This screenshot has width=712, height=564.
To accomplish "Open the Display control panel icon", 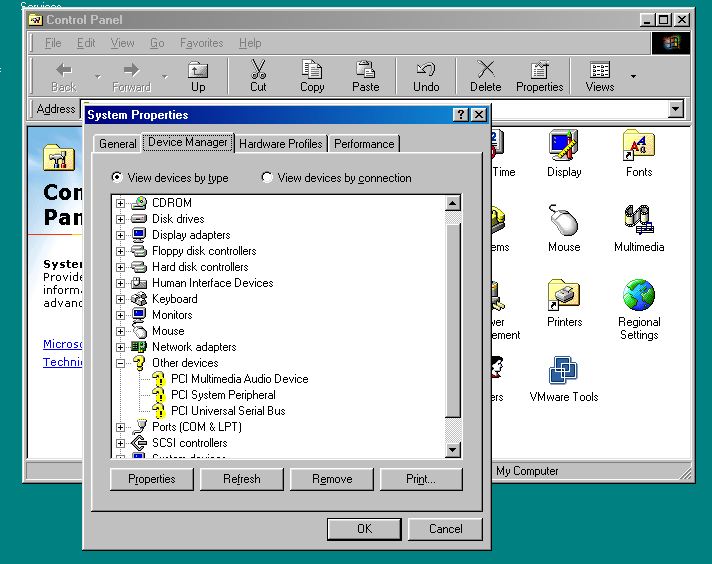I will tap(564, 145).
